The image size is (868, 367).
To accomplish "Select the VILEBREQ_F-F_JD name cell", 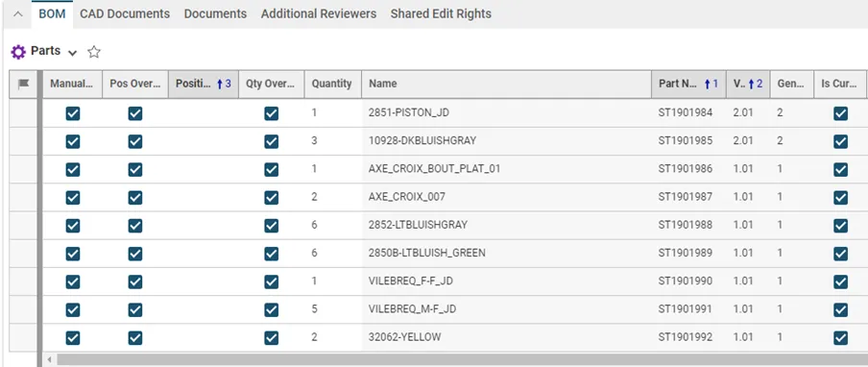I will pos(507,281).
